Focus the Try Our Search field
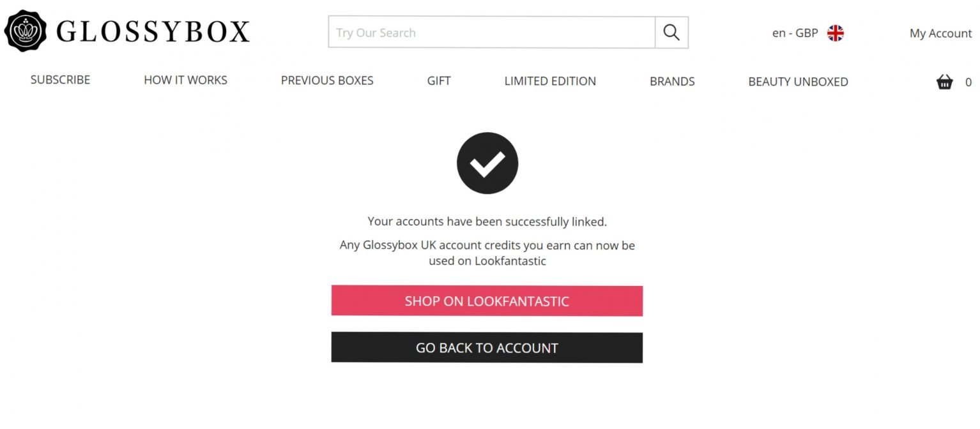The image size is (980, 429). [x=491, y=33]
